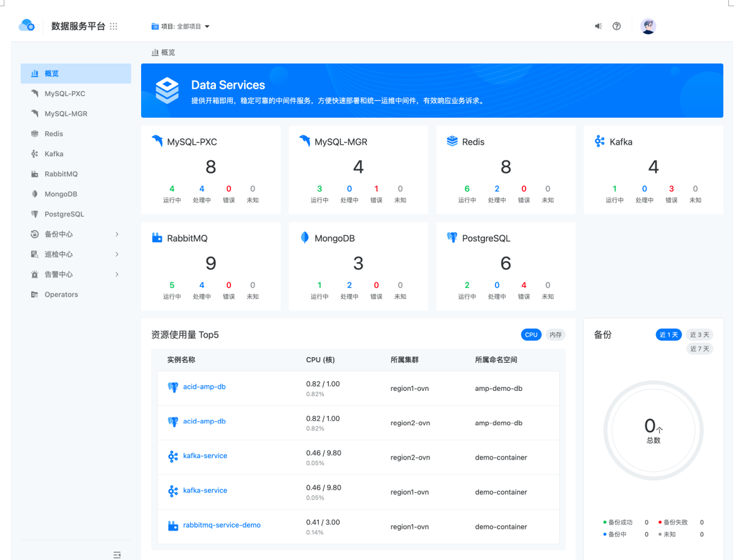Open the rabbitmq-service-demo instance link
This screenshot has width=734, height=560.
pos(222,525)
